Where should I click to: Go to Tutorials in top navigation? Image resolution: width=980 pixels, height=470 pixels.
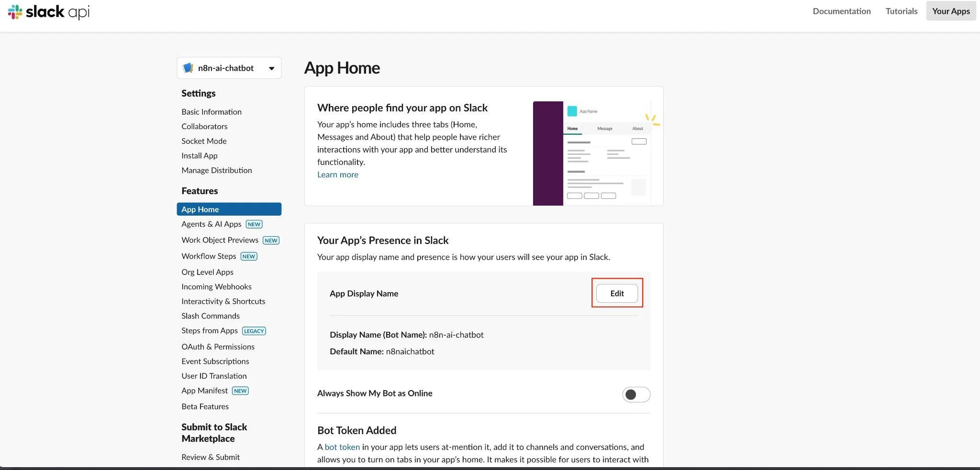click(901, 11)
